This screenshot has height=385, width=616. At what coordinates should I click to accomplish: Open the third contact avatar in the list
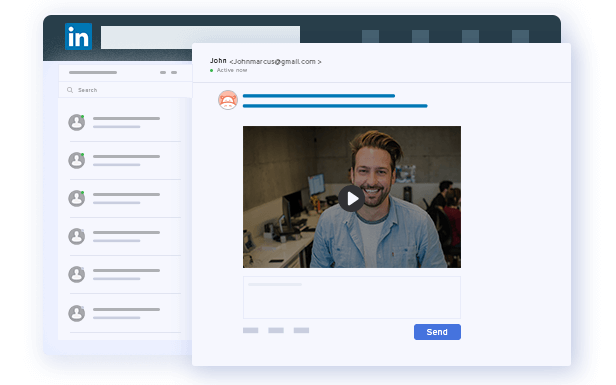point(77,198)
